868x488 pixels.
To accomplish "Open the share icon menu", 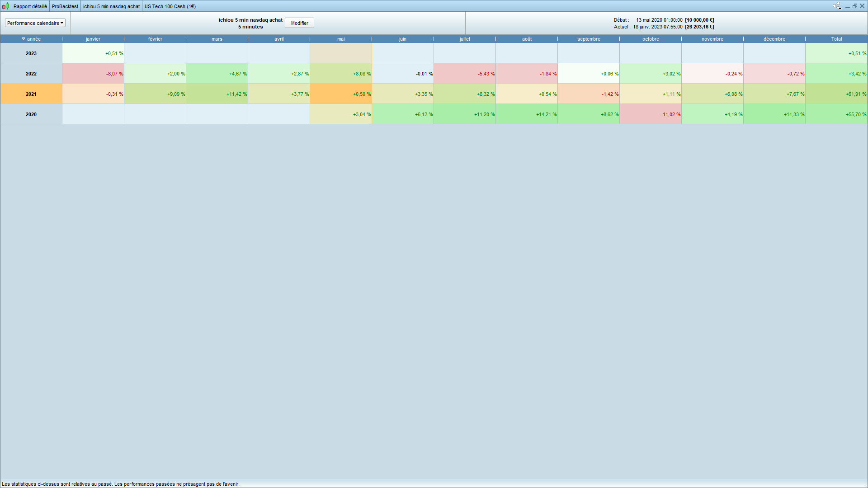I will pyautogui.click(x=837, y=6).
